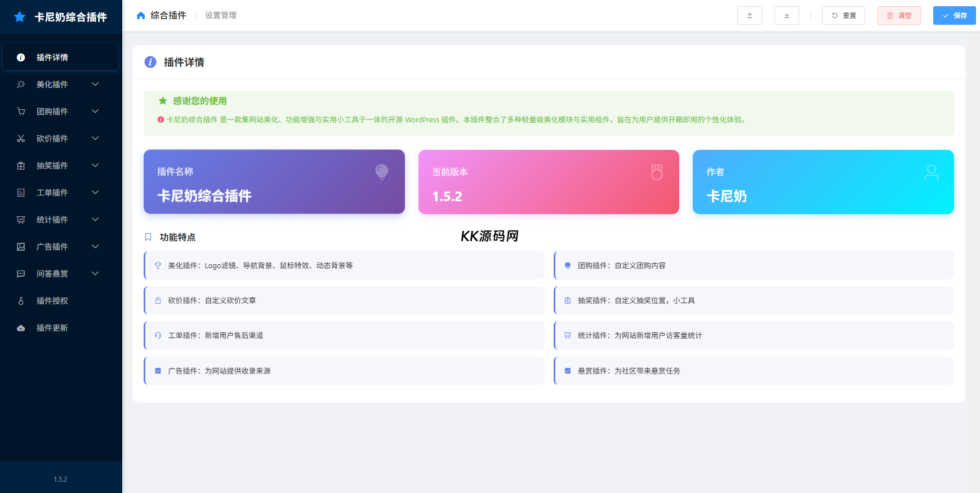Click the home icon beside 综合插件
This screenshot has width=980, height=493.
click(141, 16)
